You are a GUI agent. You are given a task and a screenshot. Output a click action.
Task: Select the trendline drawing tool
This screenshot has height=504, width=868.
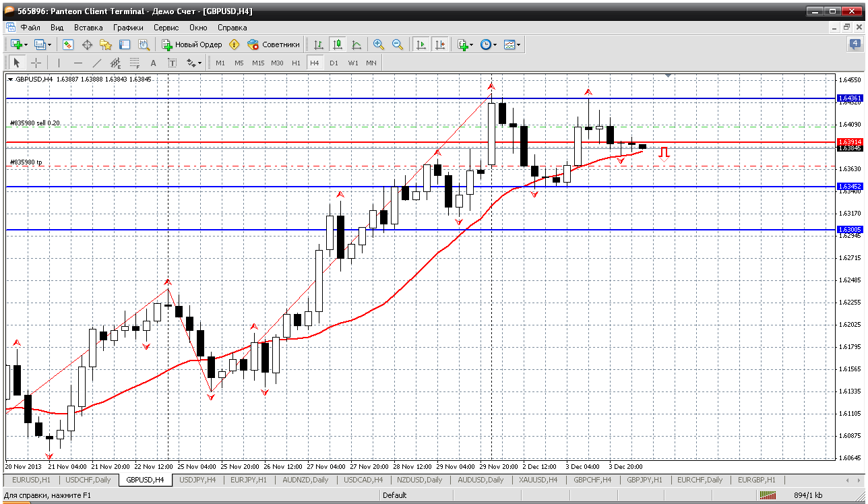pos(97,63)
